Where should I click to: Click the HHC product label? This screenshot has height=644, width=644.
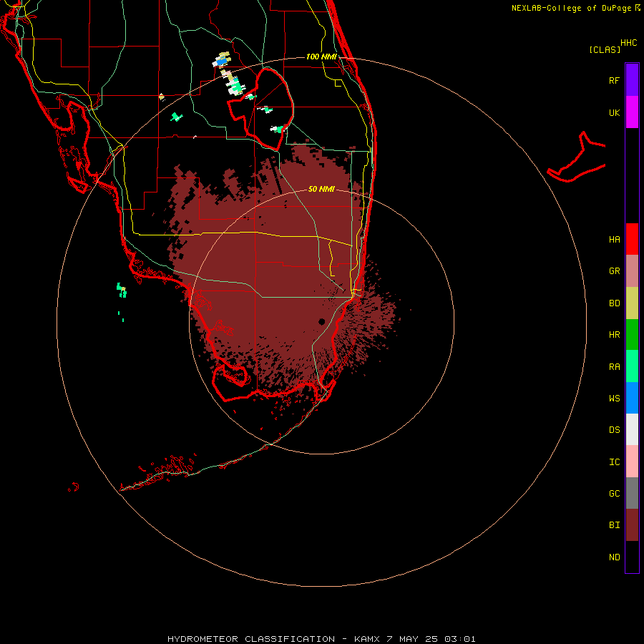629,43
